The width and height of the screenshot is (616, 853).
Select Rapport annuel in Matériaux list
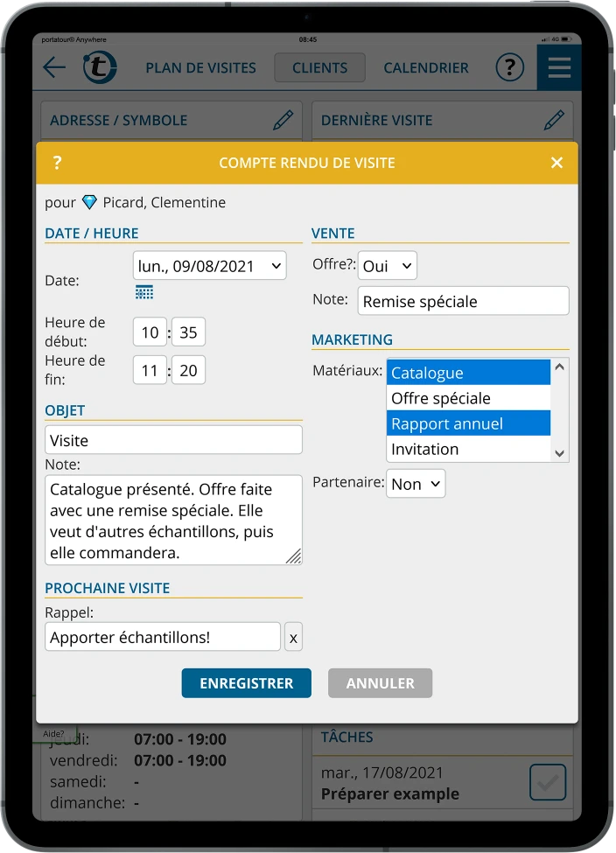click(468, 423)
